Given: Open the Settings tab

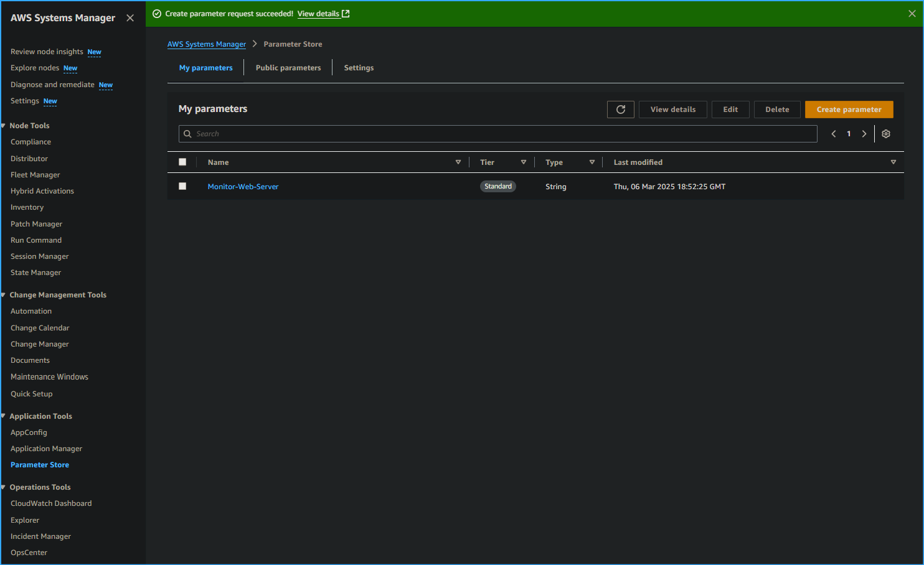Looking at the screenshot, I should (x=359, y=67).
